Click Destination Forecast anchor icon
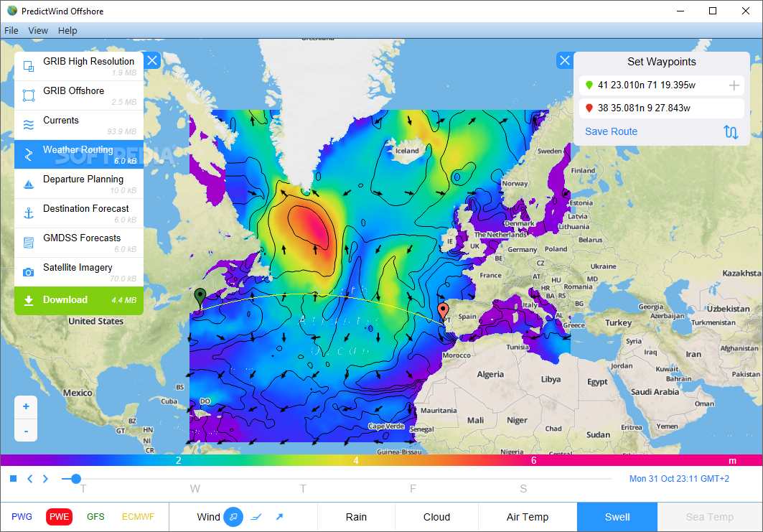This screenshot has width=763, height=532. click(29, 213)
